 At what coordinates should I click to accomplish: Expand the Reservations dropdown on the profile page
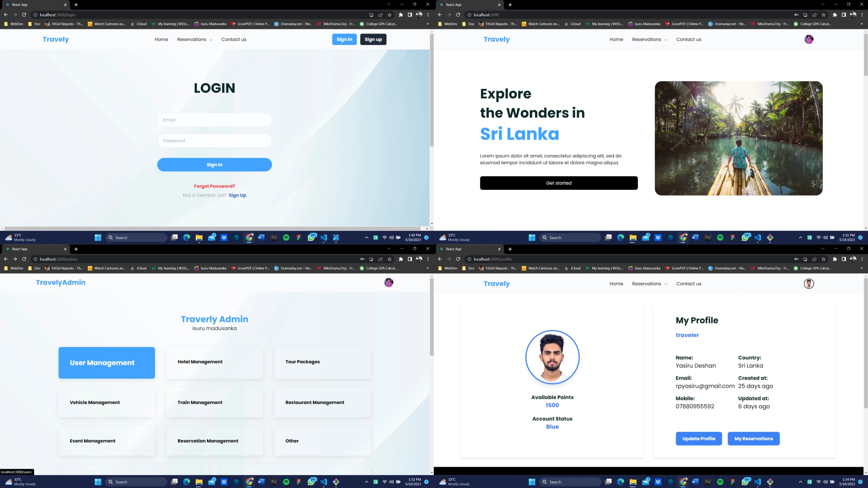tap(649, 284)
